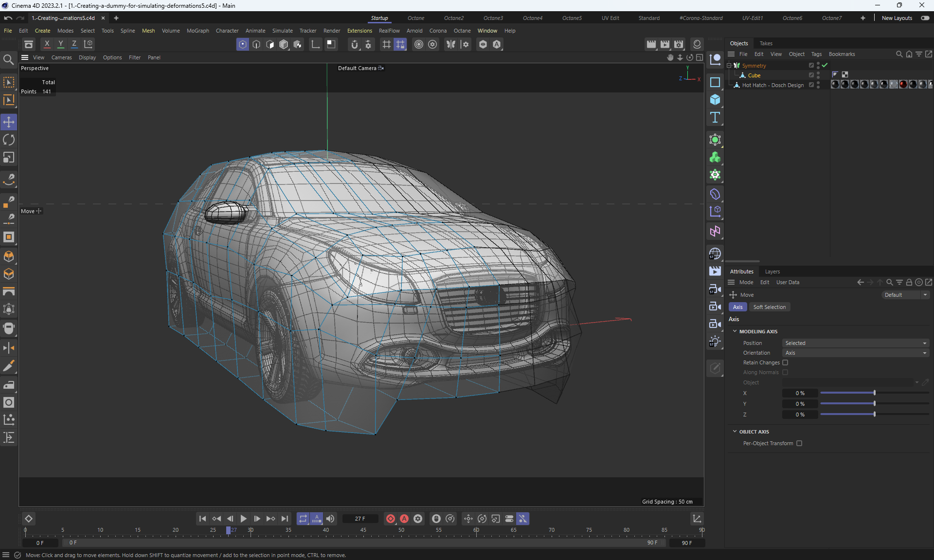
Task: Click the Record Active Objects button
Action: [x=390, y=519]
